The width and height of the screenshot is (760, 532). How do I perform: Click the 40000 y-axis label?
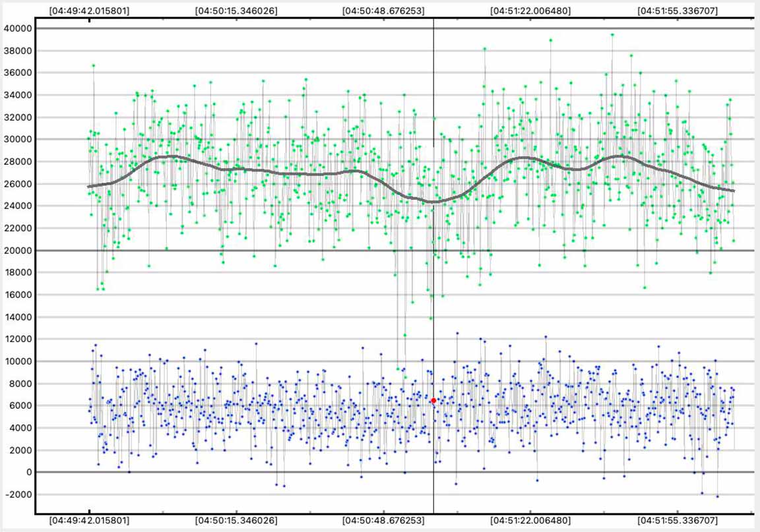pos(17,28)
